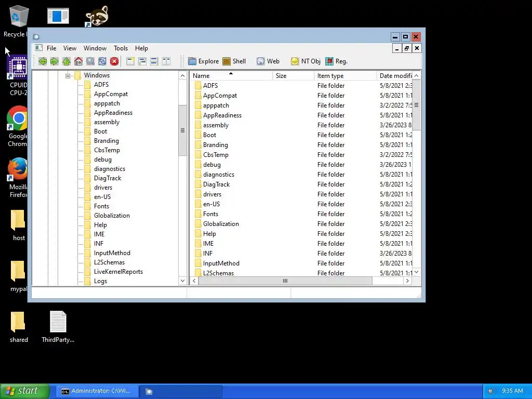Click the file list scroll right arrow
The width and height of the screenshot is (532, 399).
[x=407, y=281]
